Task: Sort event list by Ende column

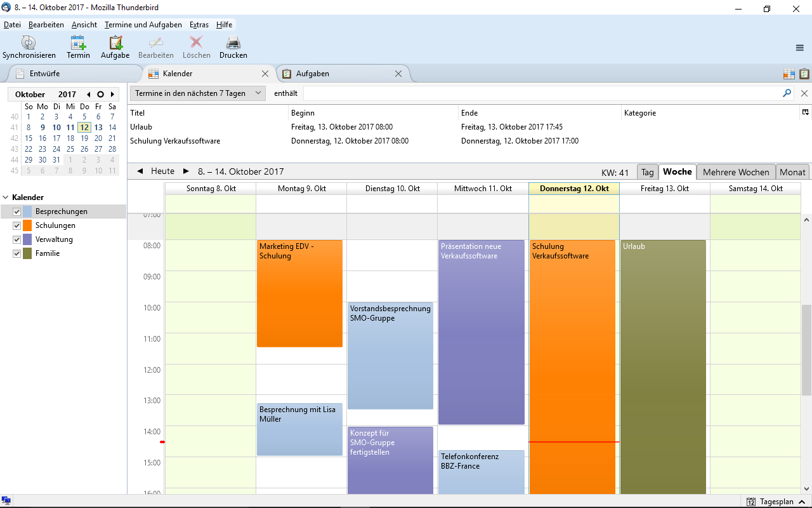Action: click(540, 112)
